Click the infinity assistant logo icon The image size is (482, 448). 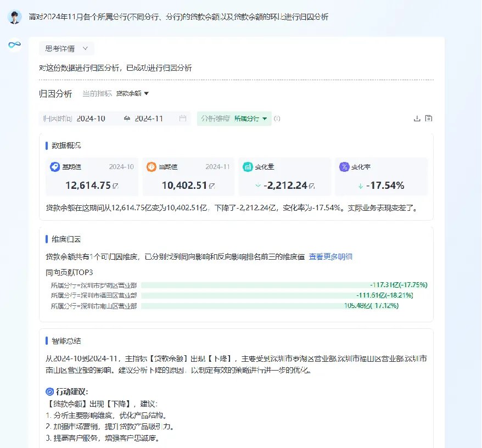tap(14, 45)
